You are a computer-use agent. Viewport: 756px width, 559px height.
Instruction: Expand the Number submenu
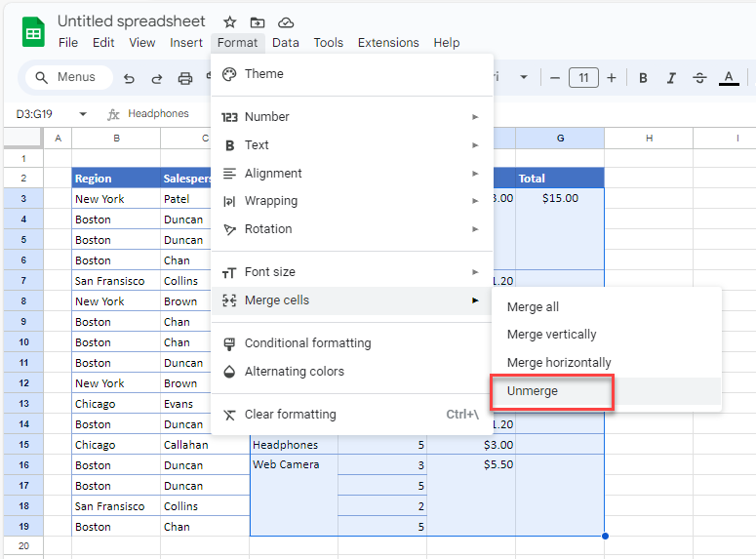click(351, 117)
